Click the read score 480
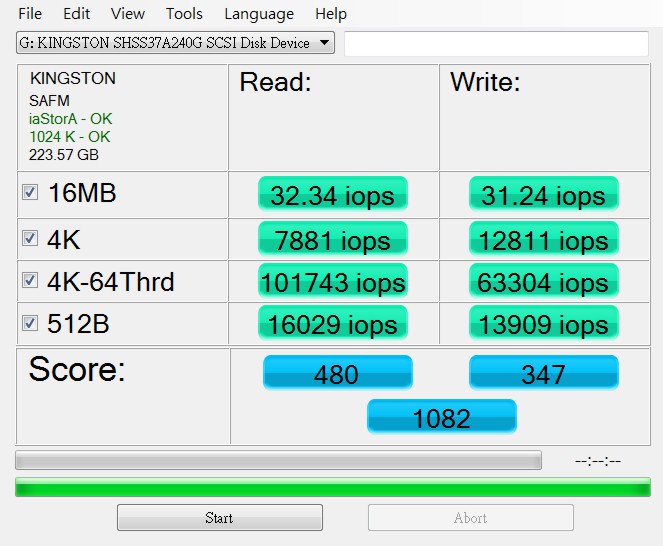The image size is (663, 546). (x=337, y=373)
